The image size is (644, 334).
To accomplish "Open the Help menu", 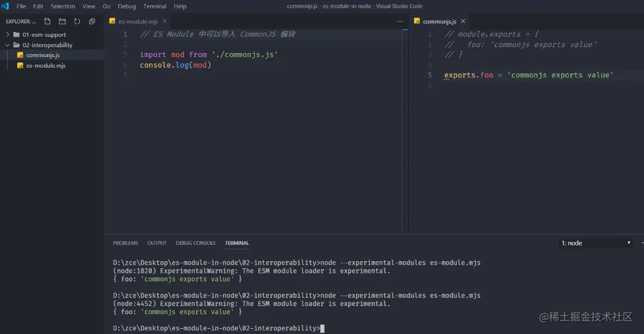I will [180, 6].
